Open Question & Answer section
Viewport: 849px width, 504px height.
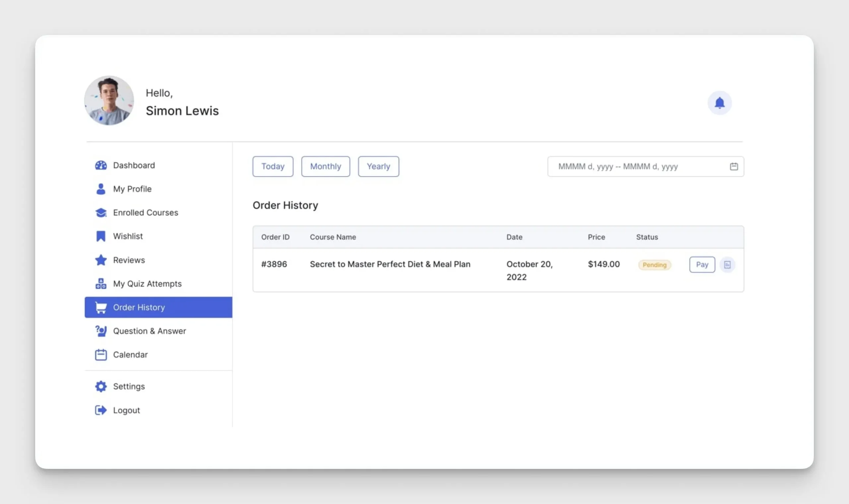pyautogui.click(x=159, y=331)
